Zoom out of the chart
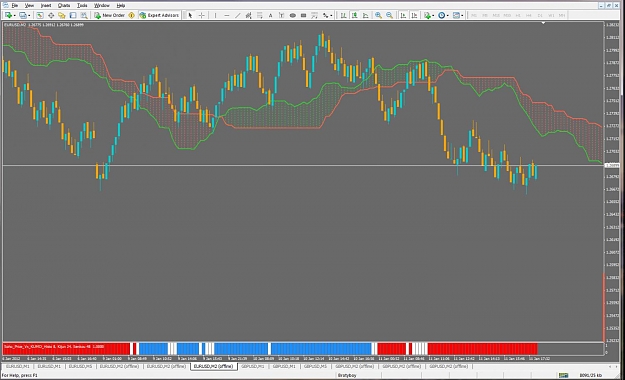 coord(389,15)
